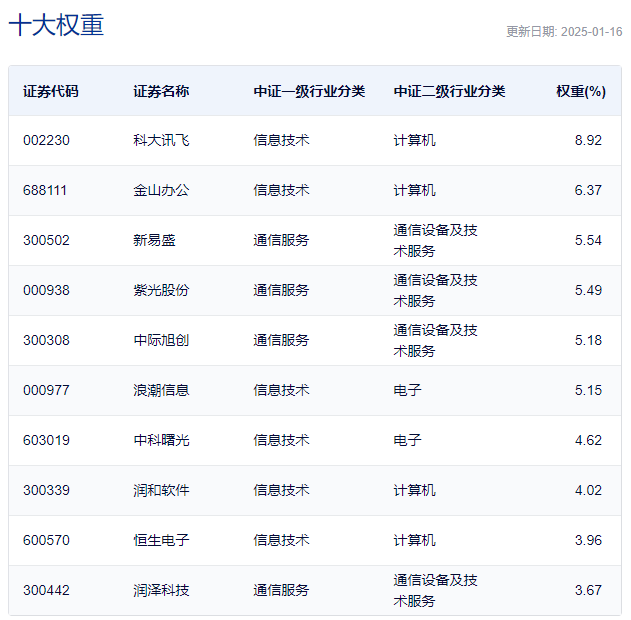Select stock name 恒生电子
Viewport: 631px width, 620px height.
point(161,540)
